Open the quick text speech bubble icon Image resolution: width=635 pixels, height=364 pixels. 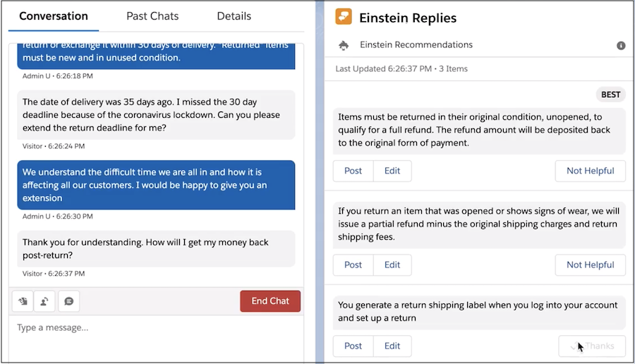[x=69, y=301]
